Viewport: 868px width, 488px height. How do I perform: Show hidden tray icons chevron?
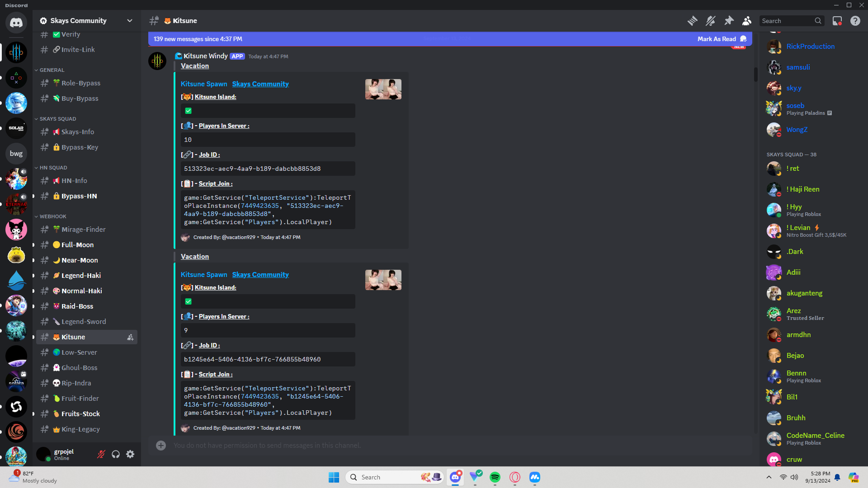click(x=769, y=477)
